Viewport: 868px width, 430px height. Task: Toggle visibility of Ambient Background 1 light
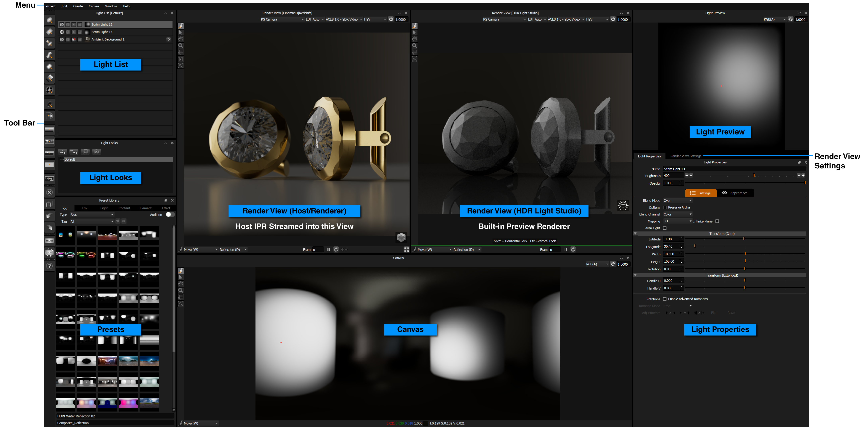pos(62,40)
